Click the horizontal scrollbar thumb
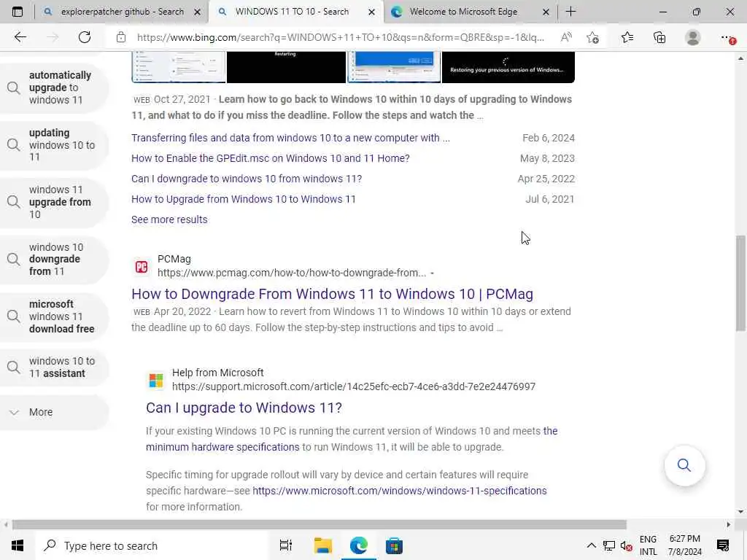747x560 pixels. (320, 525)
